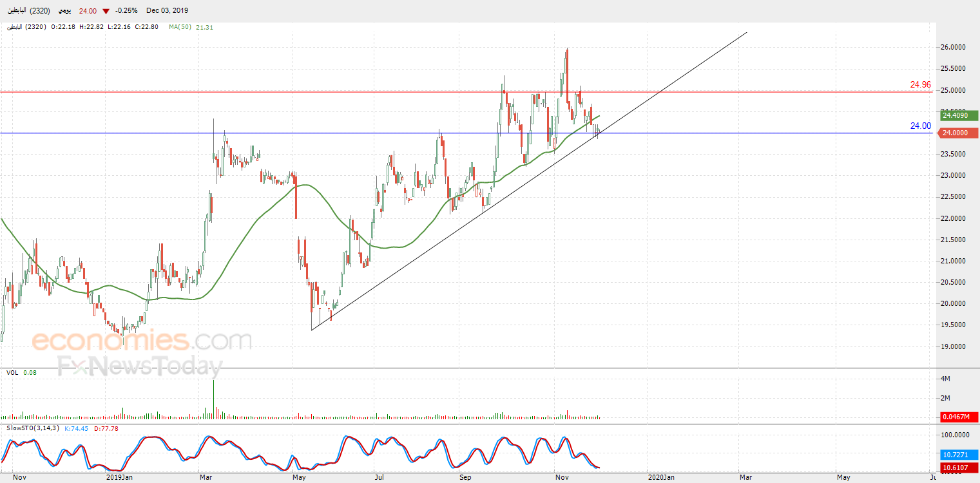980x483 pixels.
Task: Select the SlowSTO(3,14,3) indicator label
Action: (x=33, y=428)
